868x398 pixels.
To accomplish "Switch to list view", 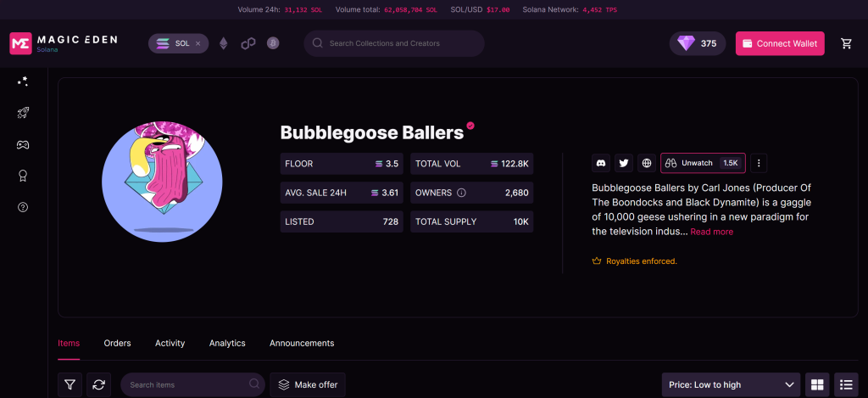I will 846,384.
